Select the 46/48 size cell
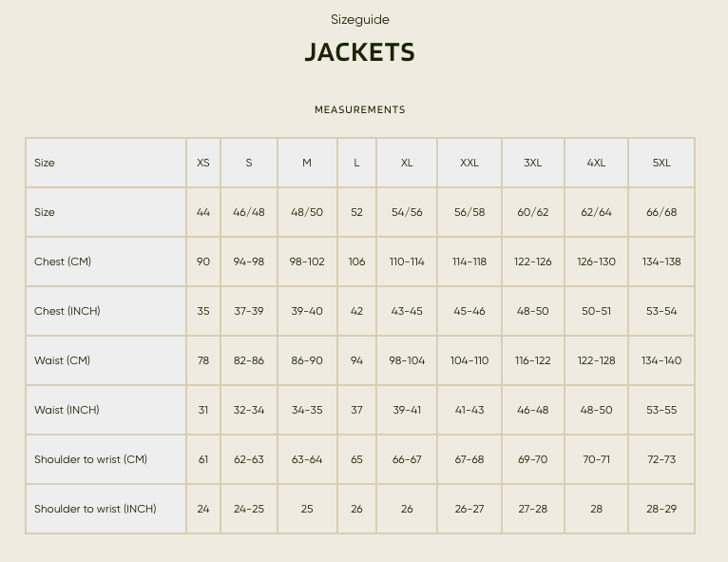The image size is (728, 562). (249, 212)
